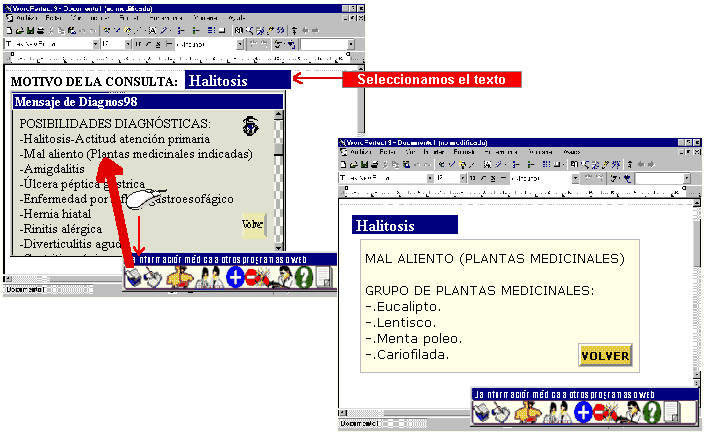Image resolution: width=705 pixels, height=432 pixels.
Task: Click Save icon in Diagnos98 message window toolbar
Action: click(x=30, y=31)
